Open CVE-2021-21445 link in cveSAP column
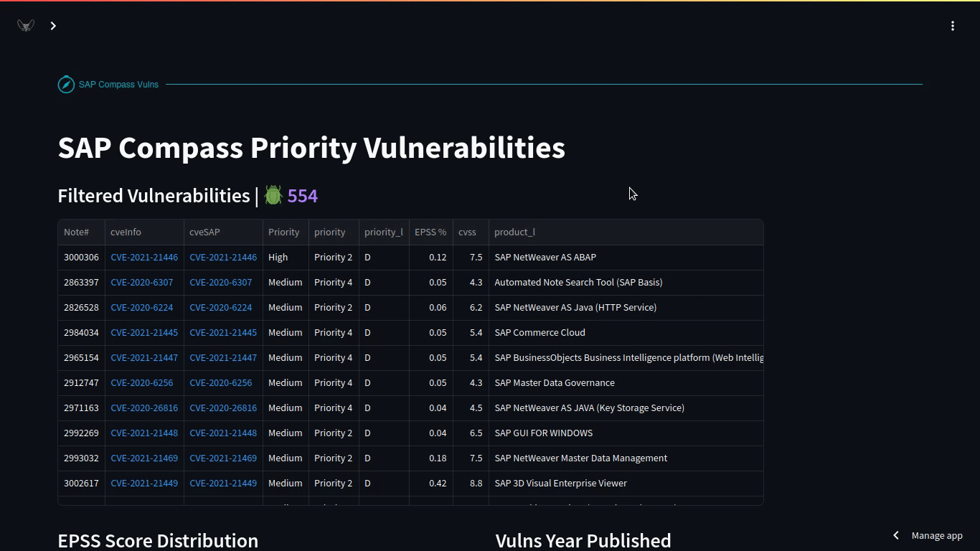980x551 pixels. tap(223, 333)
